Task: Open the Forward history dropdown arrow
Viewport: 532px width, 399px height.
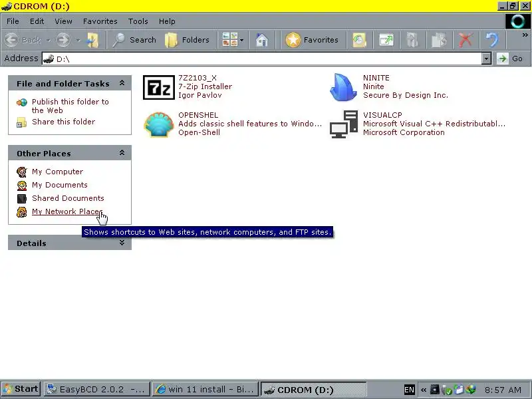Action: click(78, 40)
